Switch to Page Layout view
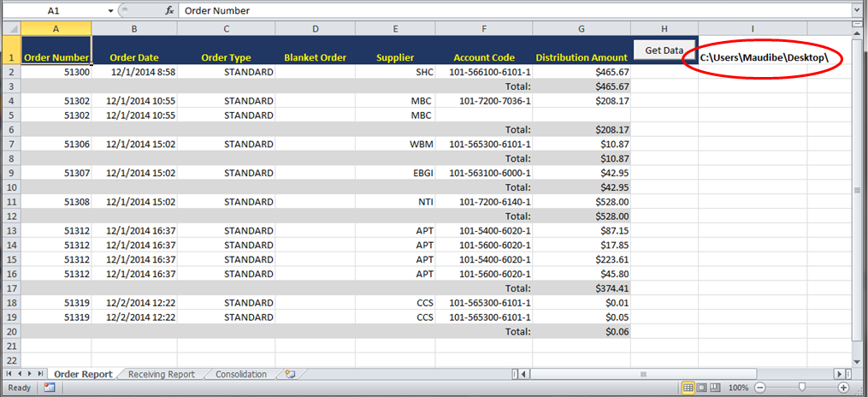The image size is (868, 397). [701, 388]
